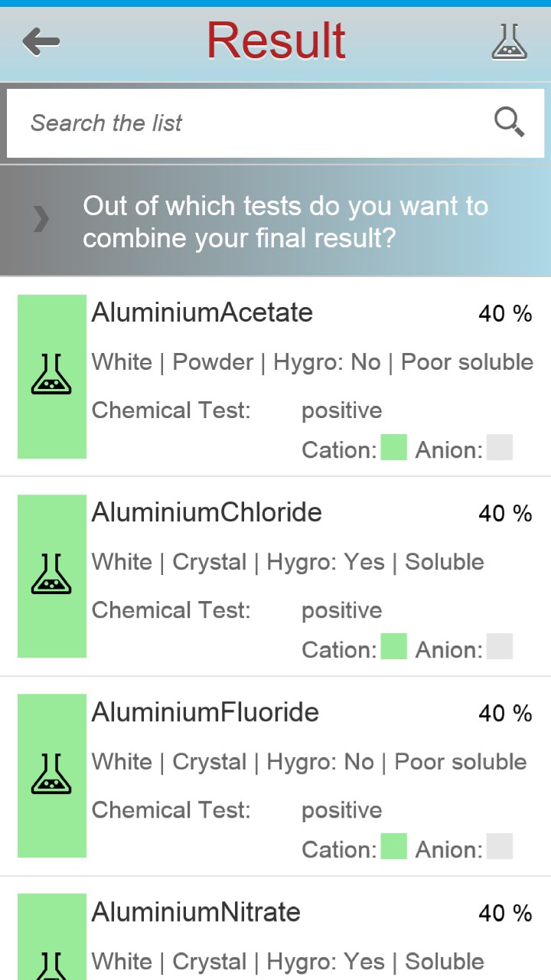The height and width of the screenshot is (980, 551).
Task: Click the 40 % label for AluminiumAcetate
Action: click(505, 313)
